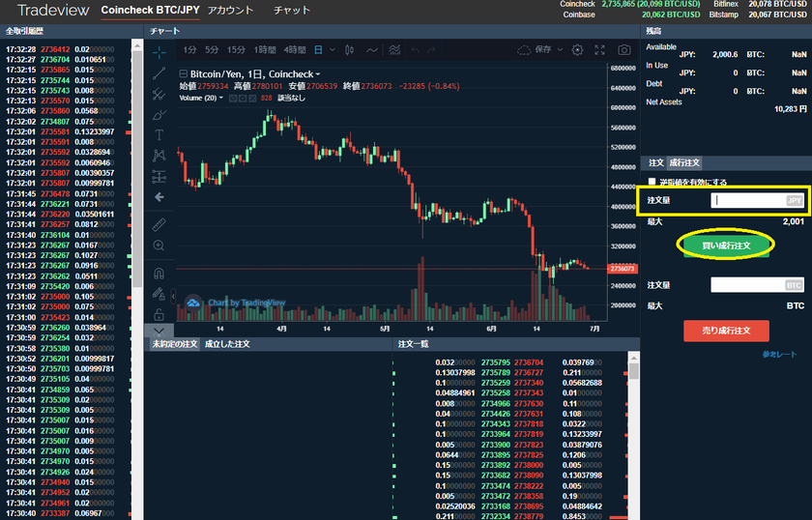Select the crosshair cursor tool

pos(159,51)
